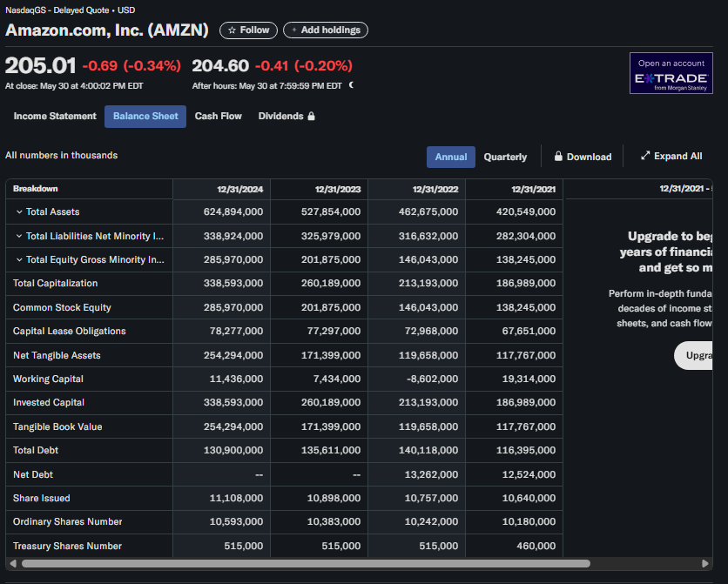Click the scrollbar right arrow
Viewport: 728px width, 584px height.
click(704, 563)
